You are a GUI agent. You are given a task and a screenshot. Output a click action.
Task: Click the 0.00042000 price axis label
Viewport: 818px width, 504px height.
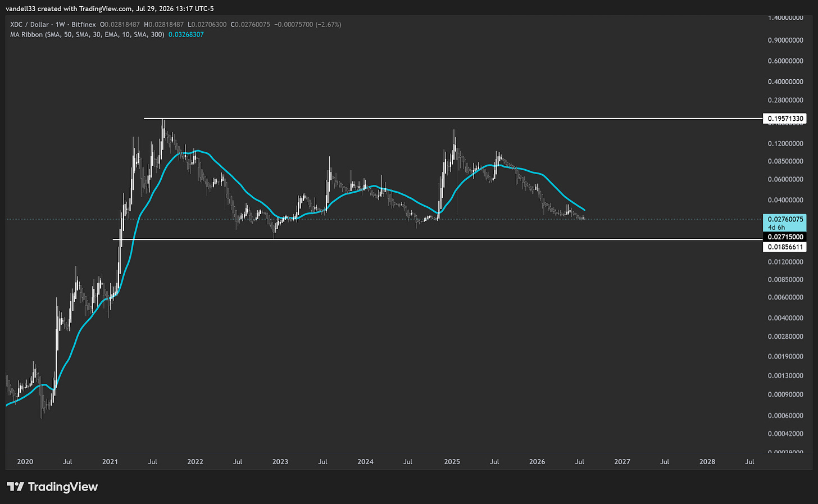tap(785, 434)
